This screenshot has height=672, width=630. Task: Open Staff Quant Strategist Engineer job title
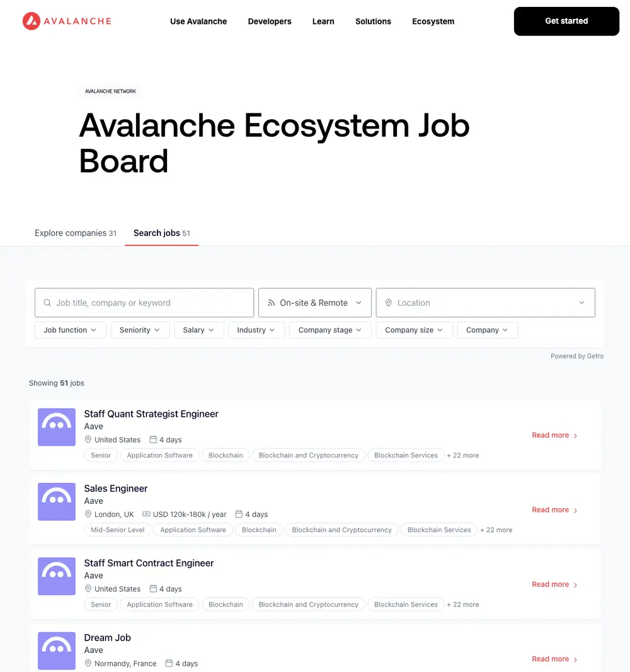pyautogui.click(x=151, y=414)
